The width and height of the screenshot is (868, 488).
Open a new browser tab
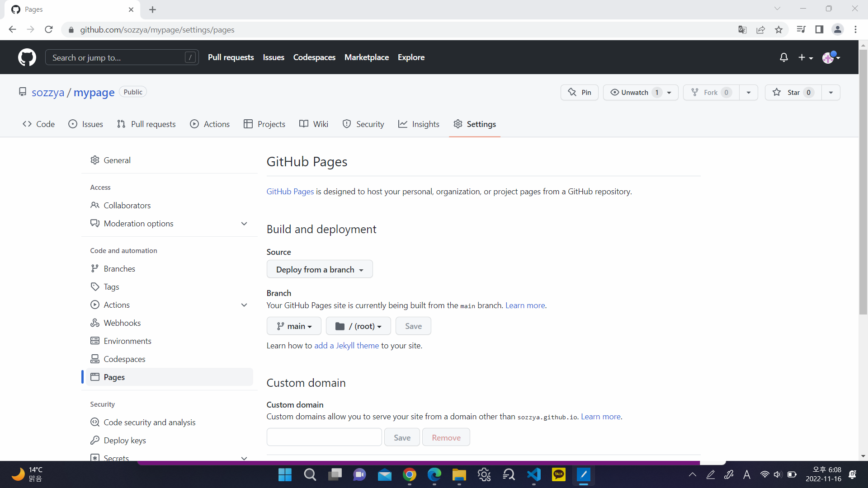coord(153,9)
